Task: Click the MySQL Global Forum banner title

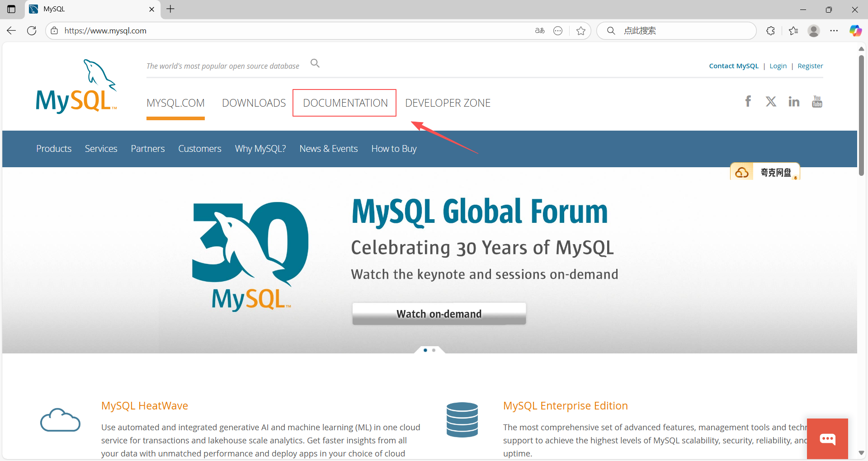Action: [480, 212]
